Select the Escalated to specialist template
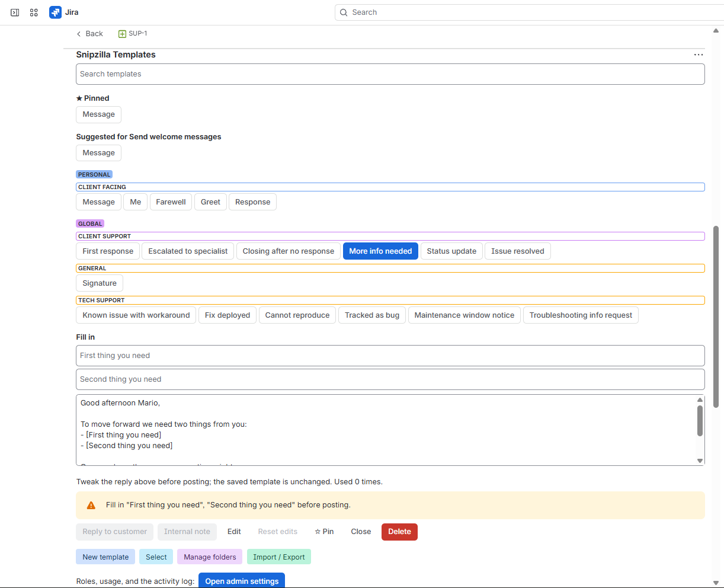Image resolution: width=724 pixels, height=588 pixels. coord(188,251)
